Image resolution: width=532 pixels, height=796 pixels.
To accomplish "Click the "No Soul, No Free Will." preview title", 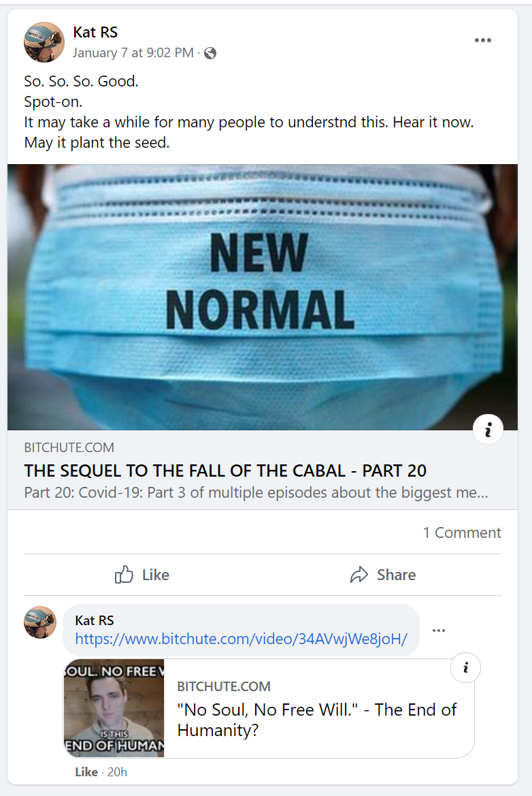I will [316, 720].
